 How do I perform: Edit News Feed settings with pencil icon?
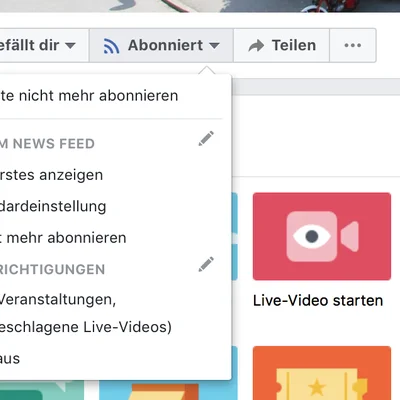click(206, 139)
